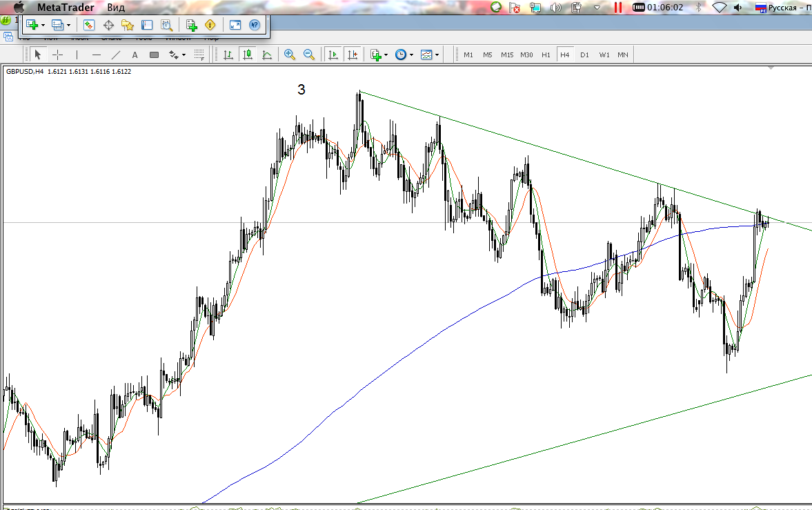This screenshot has height=510, width=812.
Task: Select the M5 timeframe
Action: (x=487, y=55)
